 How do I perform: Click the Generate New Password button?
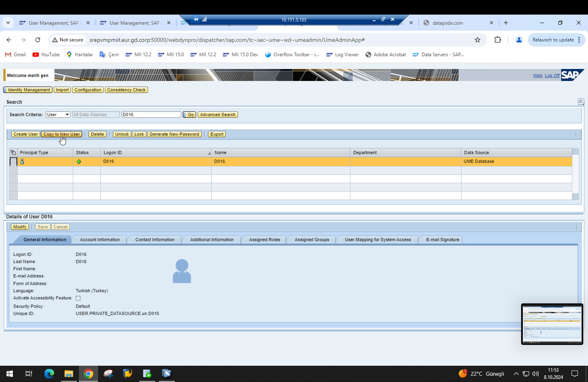point(174,134)
